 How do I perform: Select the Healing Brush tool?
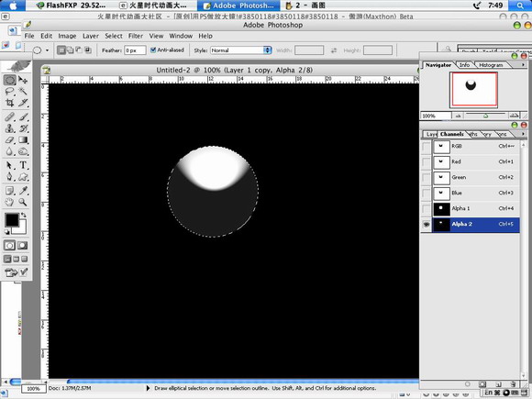click(x=9, y=117)
